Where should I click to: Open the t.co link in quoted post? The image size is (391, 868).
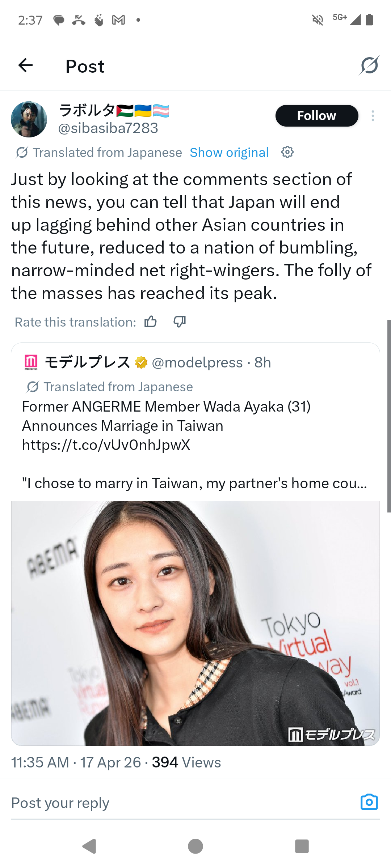tap(106, 445)
